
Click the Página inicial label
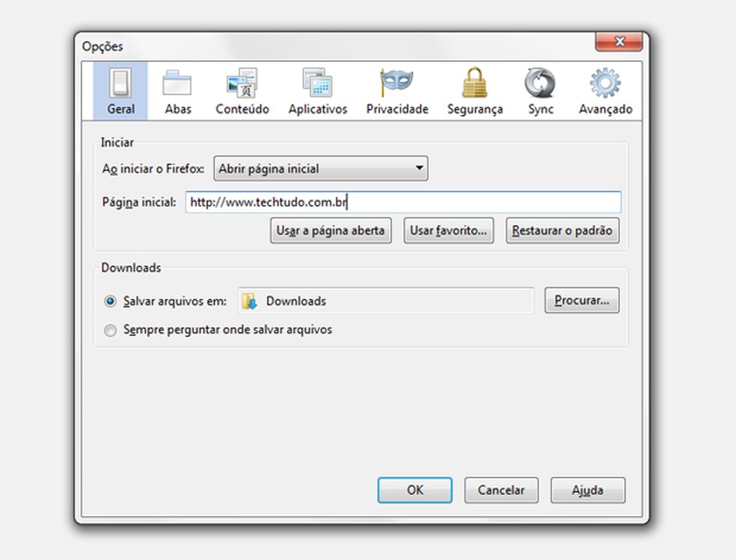point(139,202)
